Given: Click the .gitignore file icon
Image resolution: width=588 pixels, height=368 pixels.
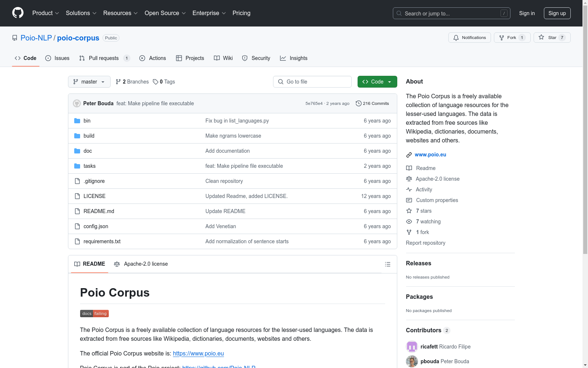Looking at the screenshot, I should point(77,181).
